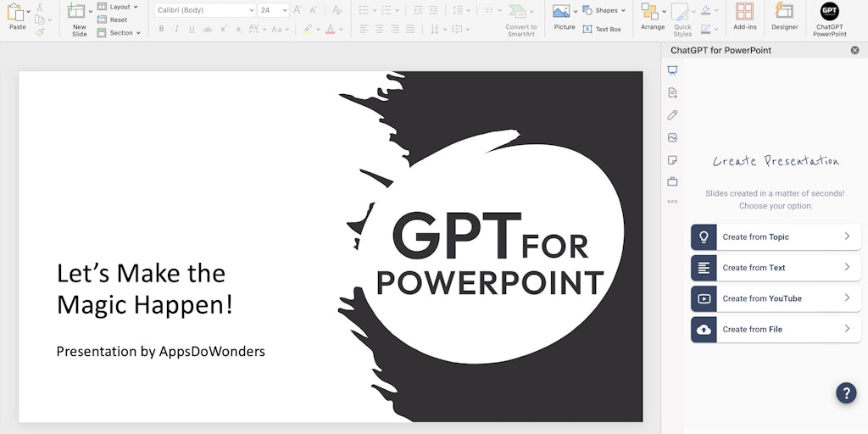Align text to the left
868x434 pixels.
(x=364, y=29)
